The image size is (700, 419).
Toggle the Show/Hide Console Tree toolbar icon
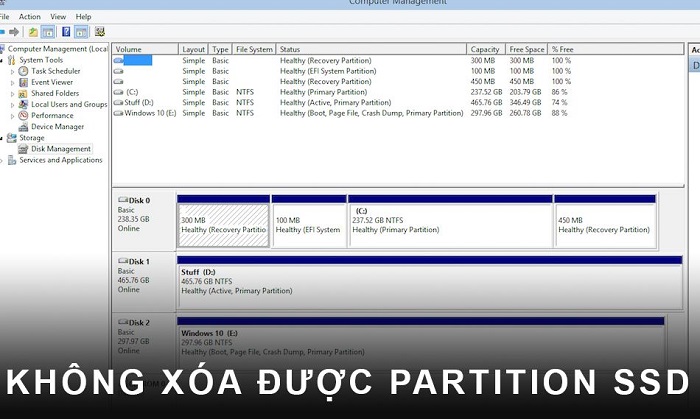click(x=48, y=32)
